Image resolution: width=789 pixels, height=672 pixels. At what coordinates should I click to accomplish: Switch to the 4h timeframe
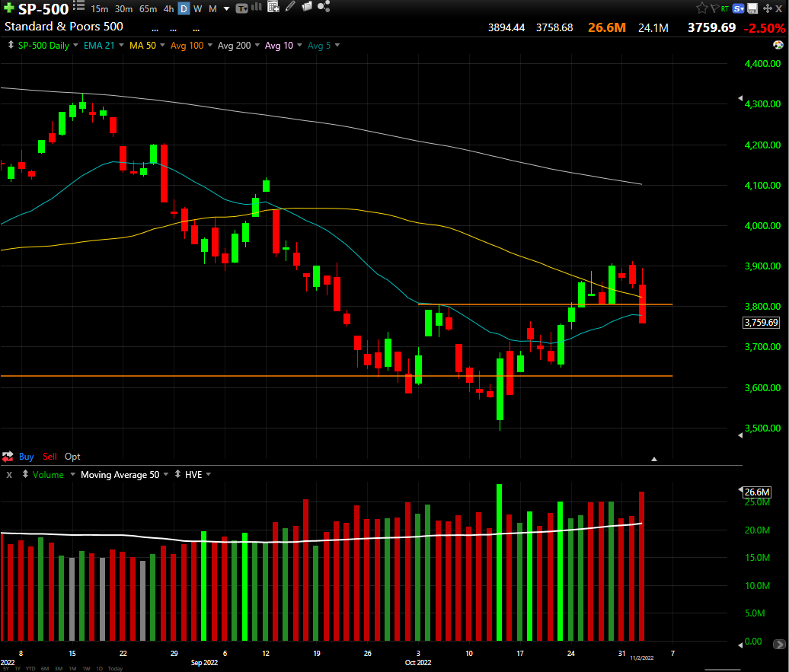click(168, 9)
